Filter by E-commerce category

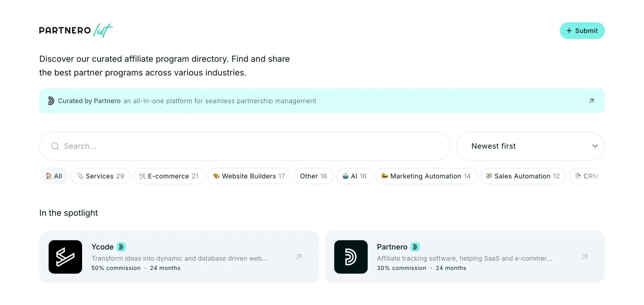point(169,176)
